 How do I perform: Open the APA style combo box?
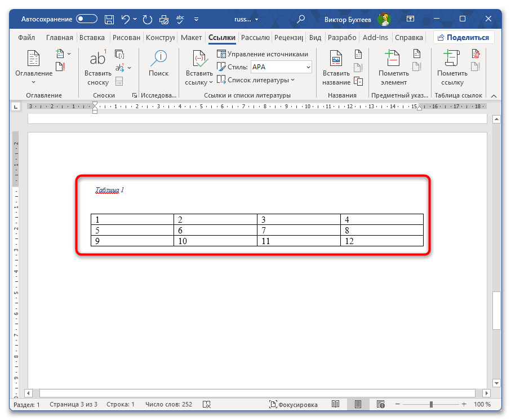(x=281, y=67)
